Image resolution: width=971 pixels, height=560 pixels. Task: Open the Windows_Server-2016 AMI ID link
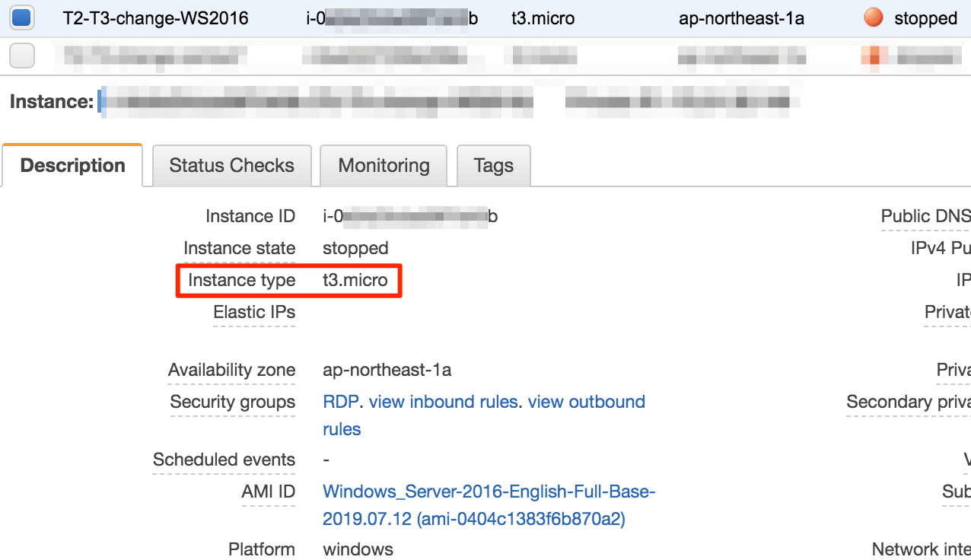pos(489,492)
